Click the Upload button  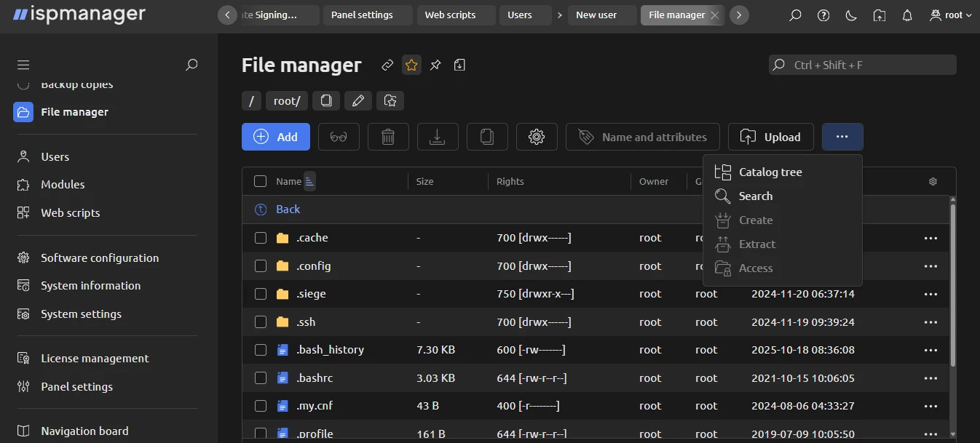[770, 136]
